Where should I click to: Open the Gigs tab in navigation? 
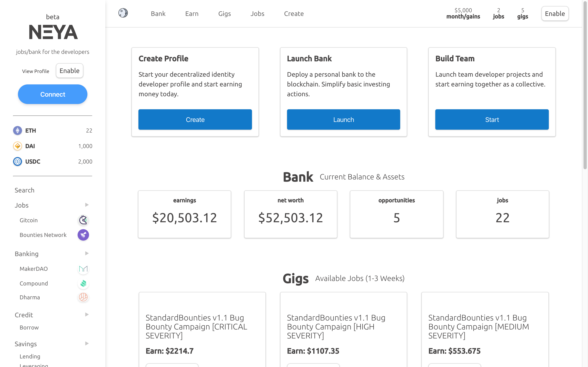(x=224, y=14)
